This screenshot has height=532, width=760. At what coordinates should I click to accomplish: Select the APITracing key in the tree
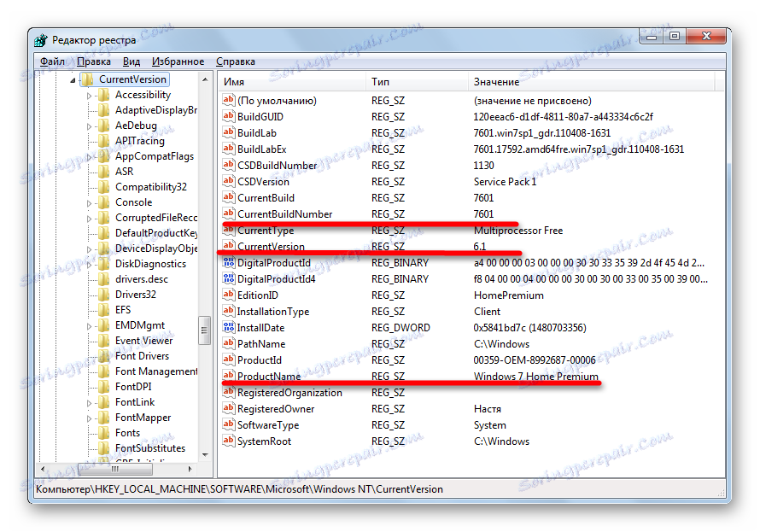(139, 141)
